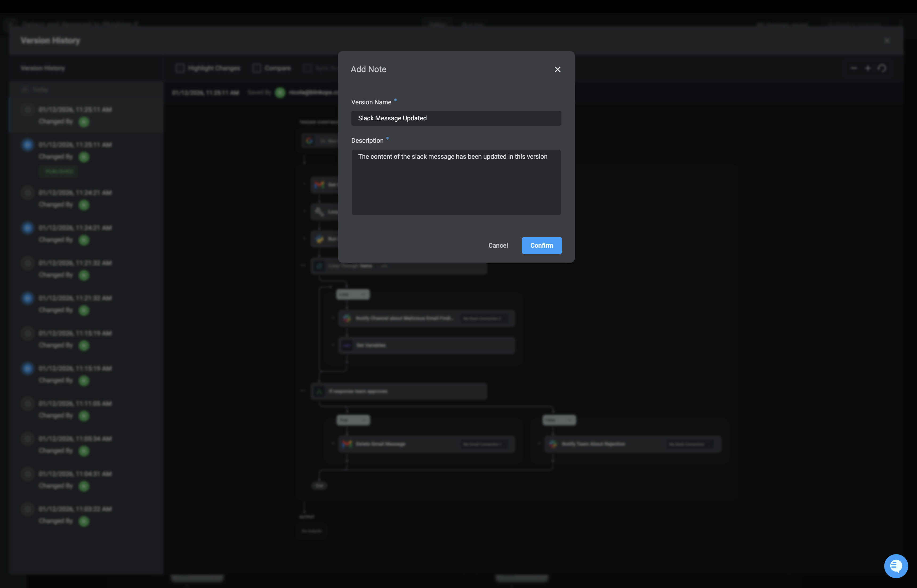
Task: Click the Notify Team About Rejection Slack icon
Action: click(x=553, y=444)
